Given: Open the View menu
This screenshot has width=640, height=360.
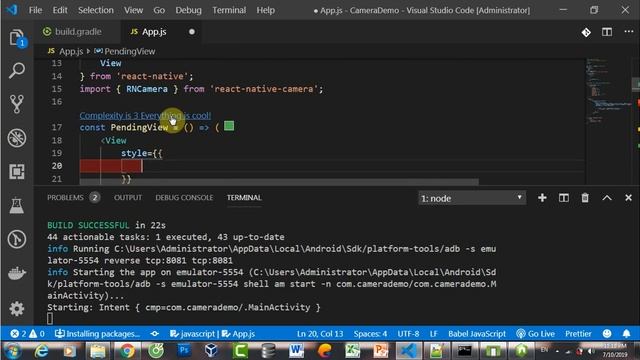Looking at the screenshot, I should pos(133,10).
